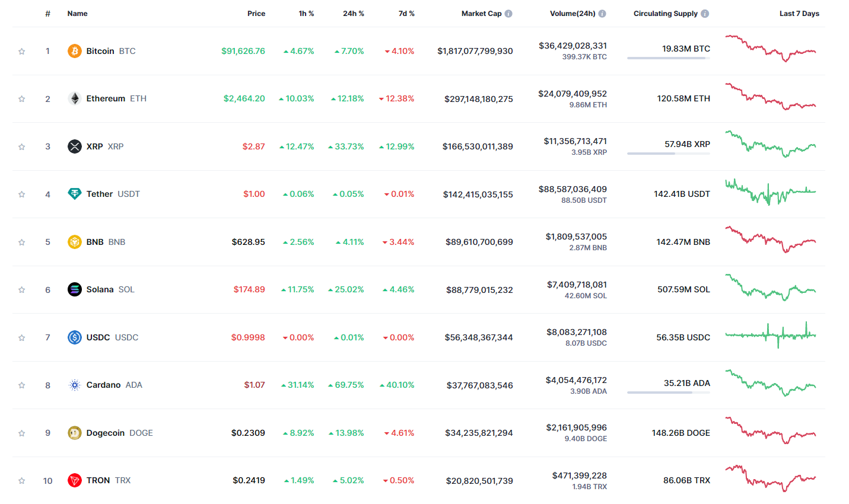This screenshot has height=504, width=849.
Task: Click XRP's circulating supply progress bar
Action: click(669, 154)
